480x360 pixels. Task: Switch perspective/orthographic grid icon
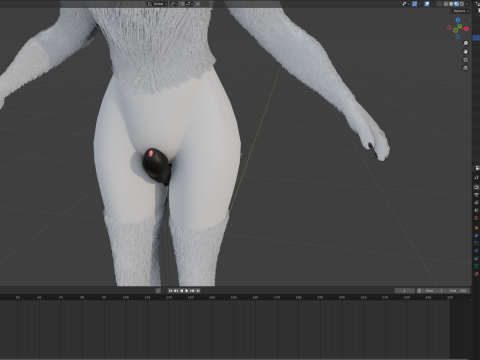click(x=466, y=68)
